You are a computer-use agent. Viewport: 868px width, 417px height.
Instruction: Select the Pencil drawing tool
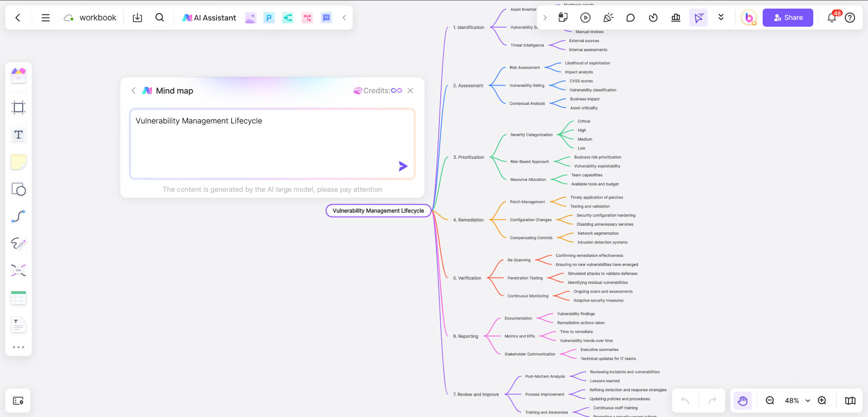point(18,243)
